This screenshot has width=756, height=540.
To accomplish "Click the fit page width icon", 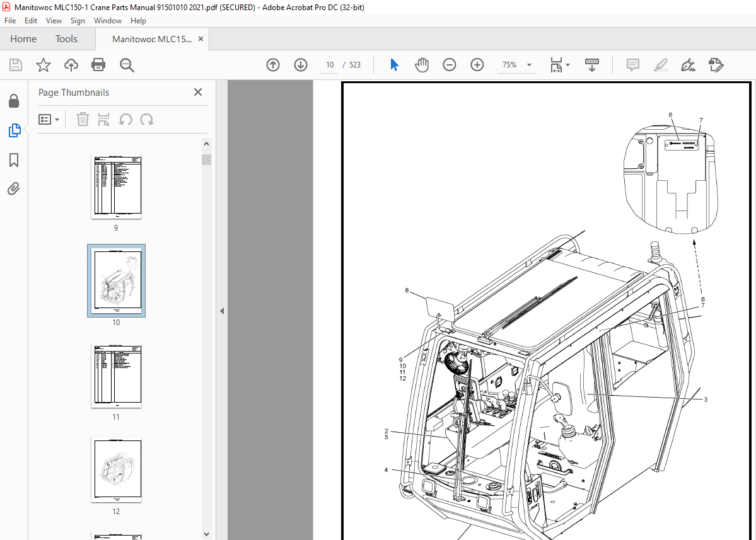I will click(556, 65).
